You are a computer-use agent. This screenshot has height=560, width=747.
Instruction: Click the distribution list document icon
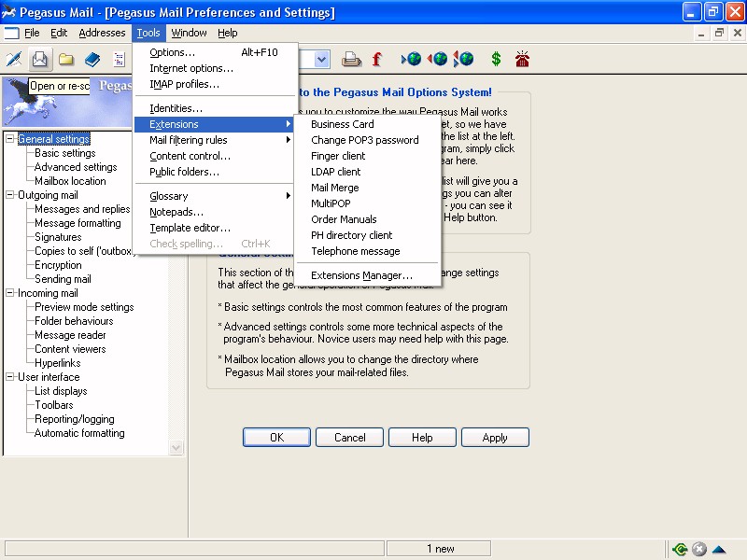click(119, 60)
